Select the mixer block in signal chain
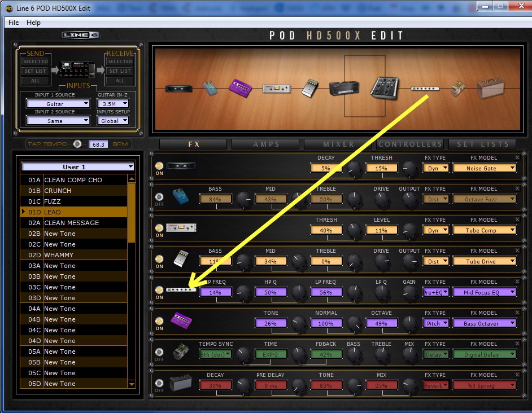This screenshot has width=532, height=413. pyautogui.click(x=385, y=88)
